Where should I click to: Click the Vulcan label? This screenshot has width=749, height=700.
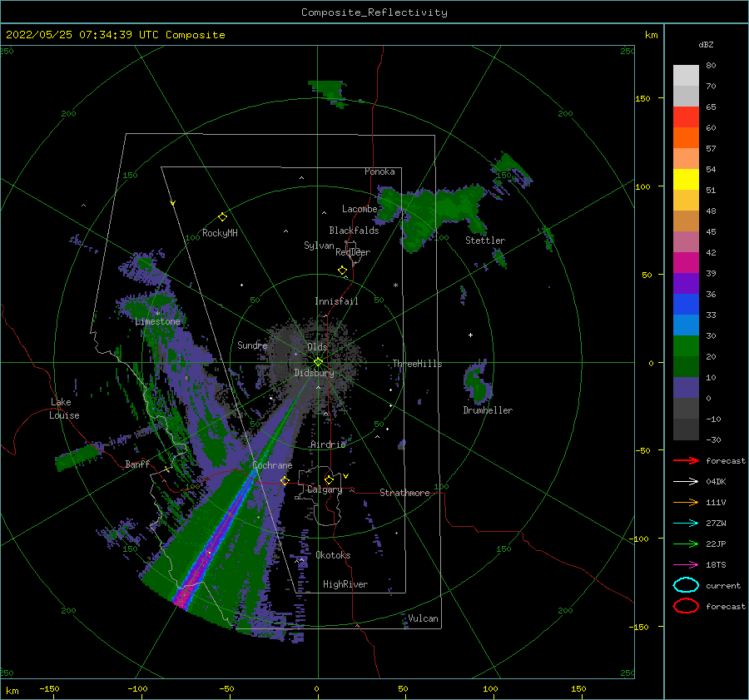pyautogui.click(x=423, y=618)
